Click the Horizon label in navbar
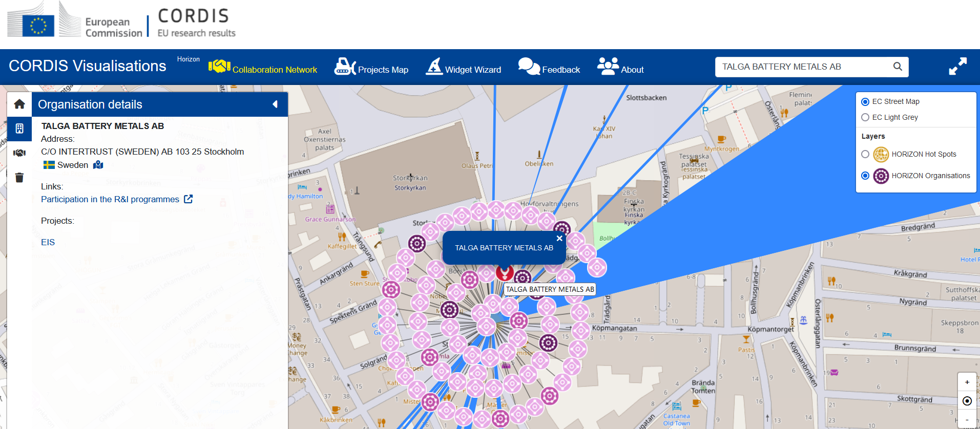This screenshot has height=429, width=980. pos(189,59)
